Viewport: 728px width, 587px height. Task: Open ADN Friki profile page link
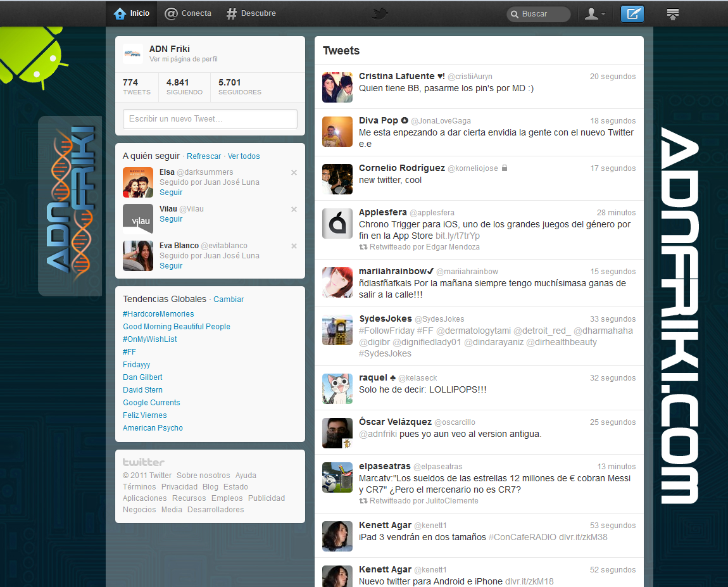(184, 59)
